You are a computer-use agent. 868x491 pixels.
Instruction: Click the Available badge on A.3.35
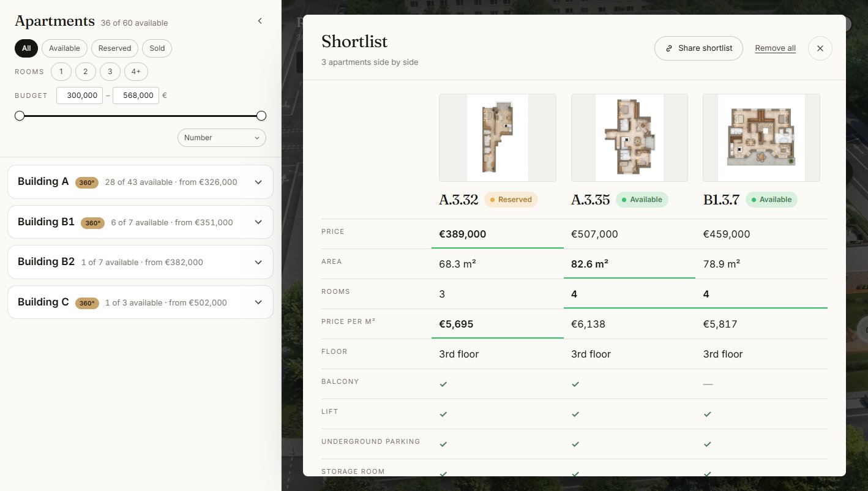[642, 200]
